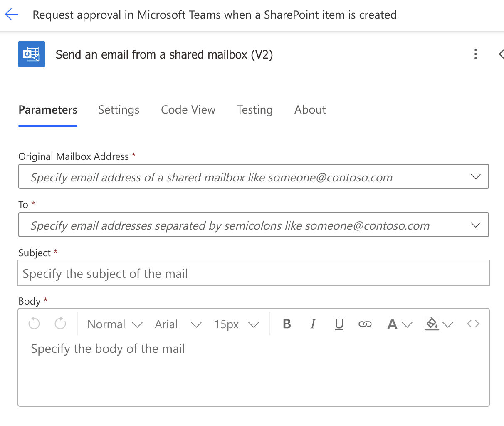Select the Parameters tab
The image size is (504, 426).
point(48,110)
